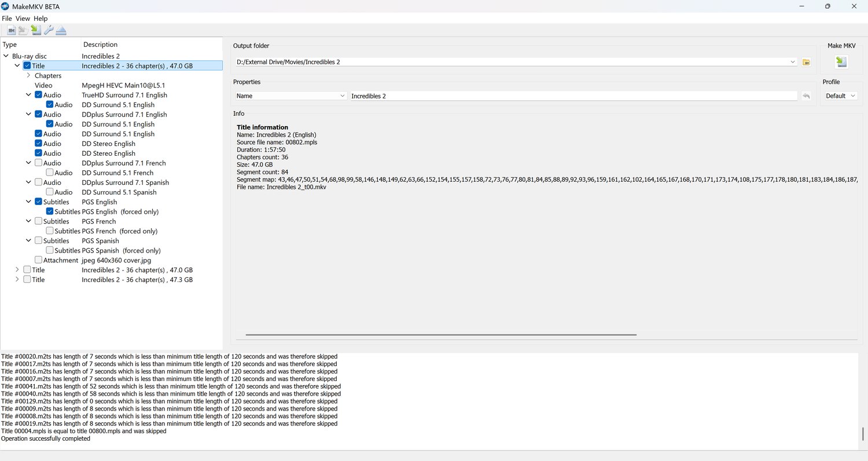The image size is (868, 461).
Task: Uncheck the PGS English (forced only) subtitles
Action: click(x=50, y=211)
